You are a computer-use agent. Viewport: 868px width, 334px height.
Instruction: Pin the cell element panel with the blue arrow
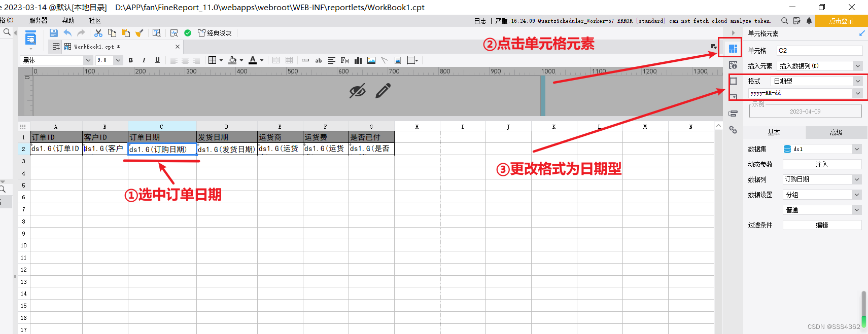(x=862, y=33)
